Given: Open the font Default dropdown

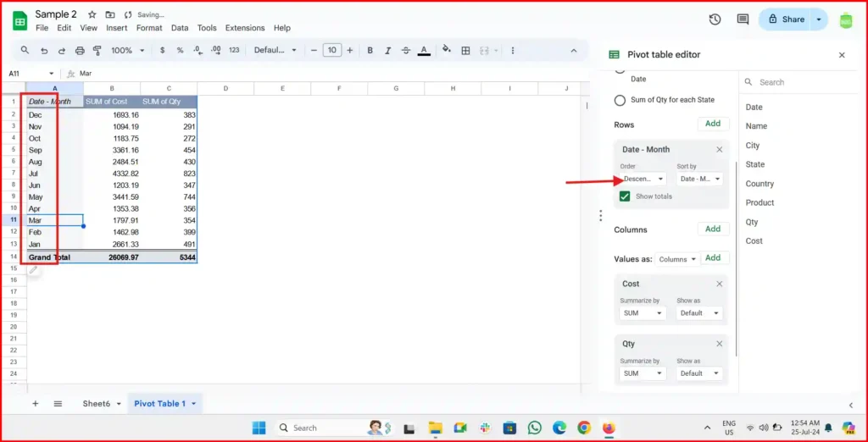Looking at the screenshot, I should pos(275,50).
